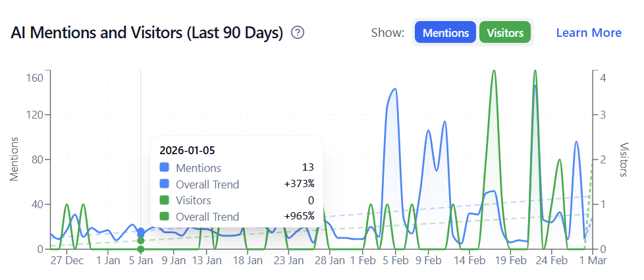Click the chart title AI Mentions and Visitors
The height and width of the screenshot is (280, 644).
coord(147,32)
